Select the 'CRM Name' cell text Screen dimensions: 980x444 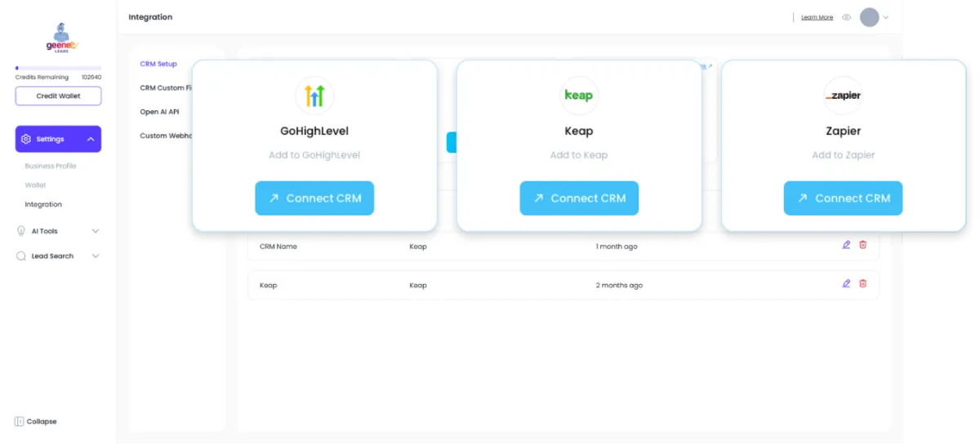tap(278, 246)
